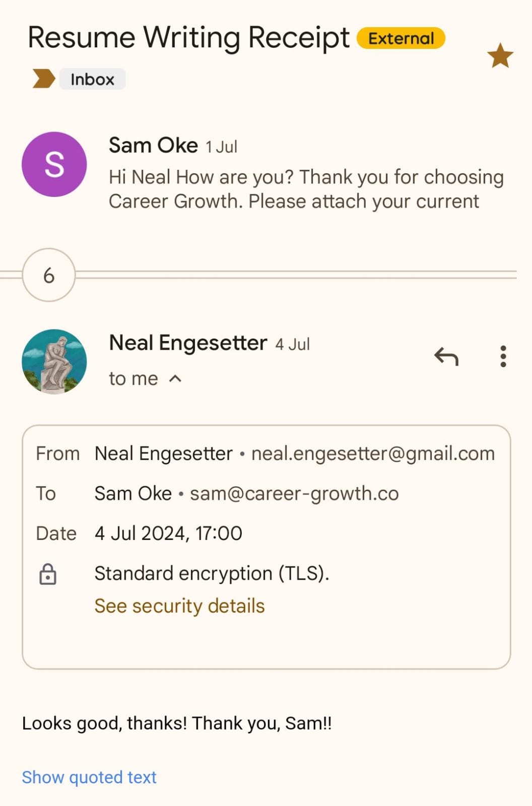Open See security details link
This screenshot has width=532, height=806.
(x=179, y=606)
